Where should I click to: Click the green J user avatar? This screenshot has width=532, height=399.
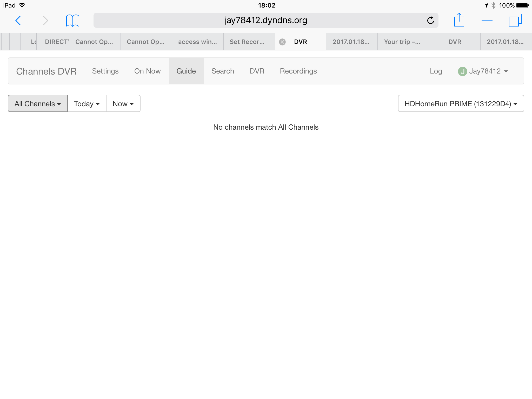point(462,71)
